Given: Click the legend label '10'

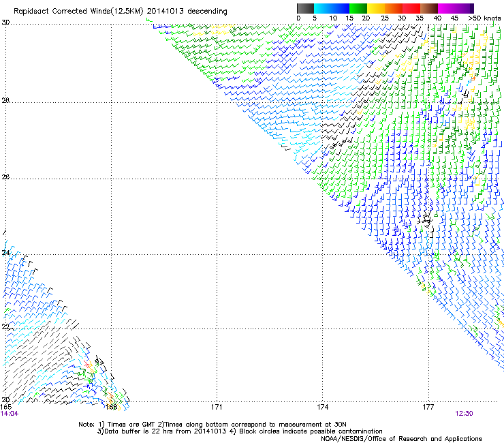Looking at the screenshot, I should 333,18.
